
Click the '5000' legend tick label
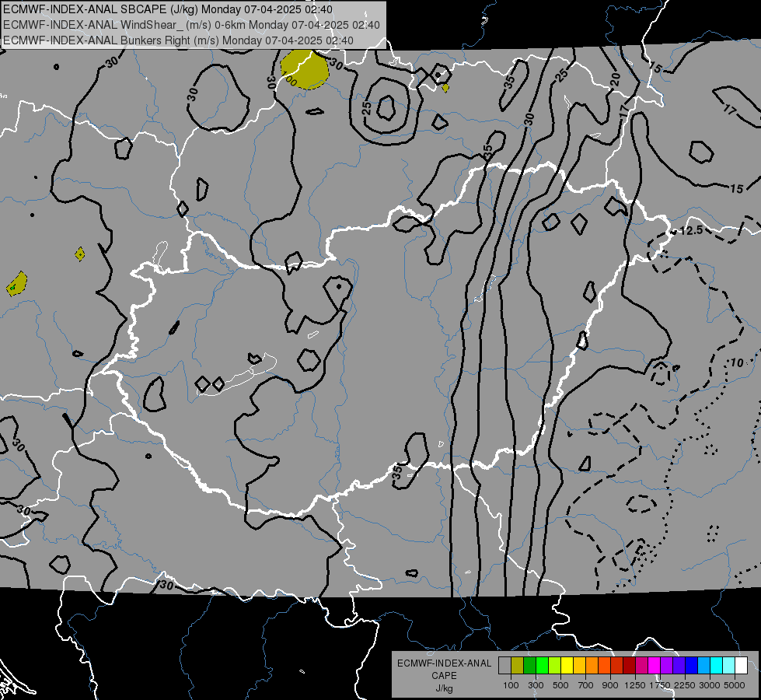(x=735, y=685)
